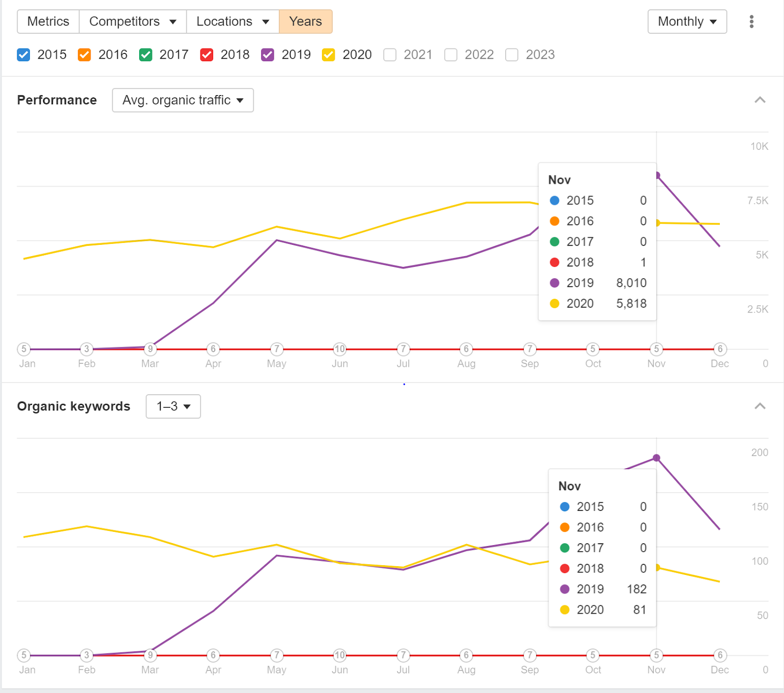The width and height of the screenshot is (784, 693).
Task: Click Feb marker 3 on Organic keywords chart
Action: (87, 655)
